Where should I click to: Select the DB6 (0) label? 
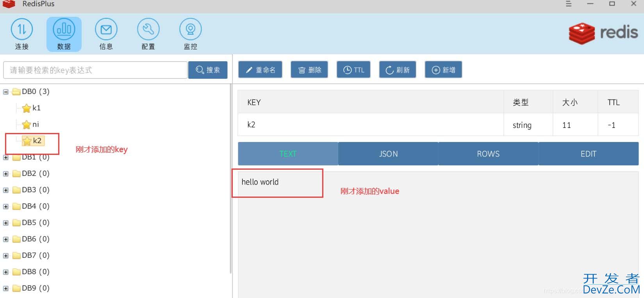click(x=36, y=239)
